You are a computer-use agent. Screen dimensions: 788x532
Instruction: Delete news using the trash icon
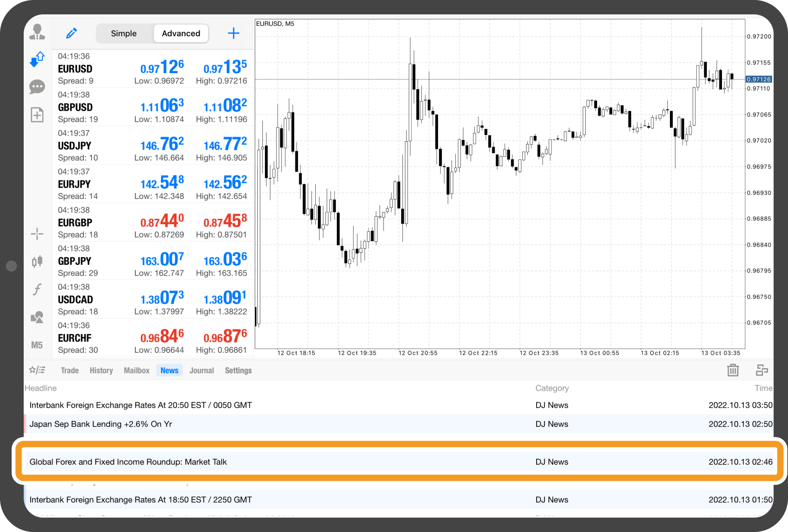tap(733, 370)
